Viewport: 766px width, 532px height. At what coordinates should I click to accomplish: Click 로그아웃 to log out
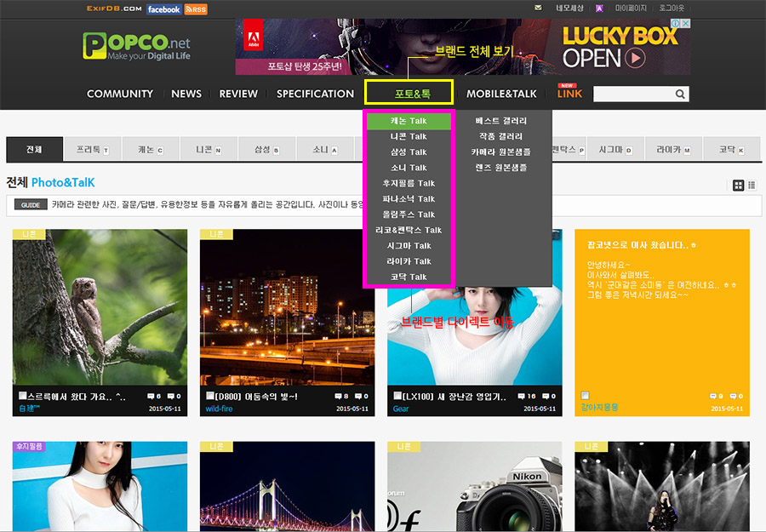pyautogui.click(x=672, y=9)
